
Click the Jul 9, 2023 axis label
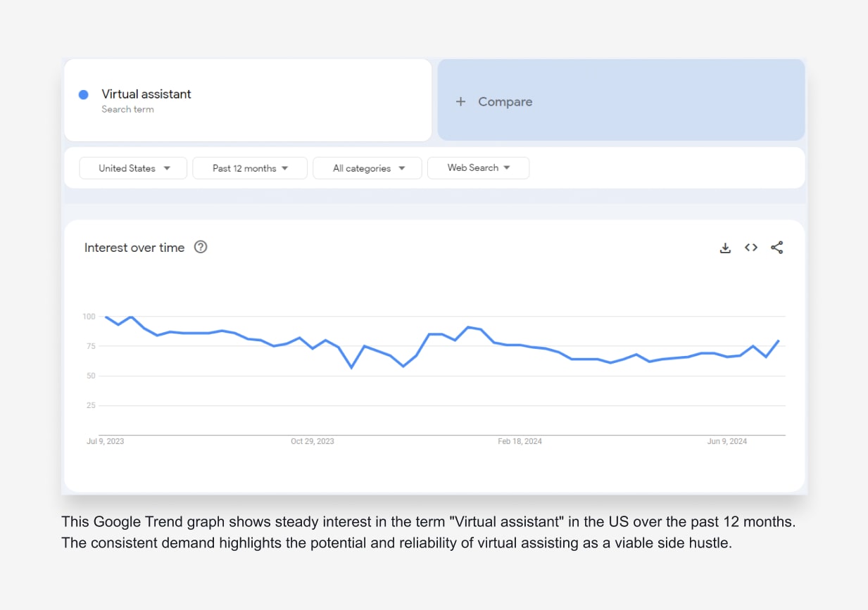(x=105, y=441)
